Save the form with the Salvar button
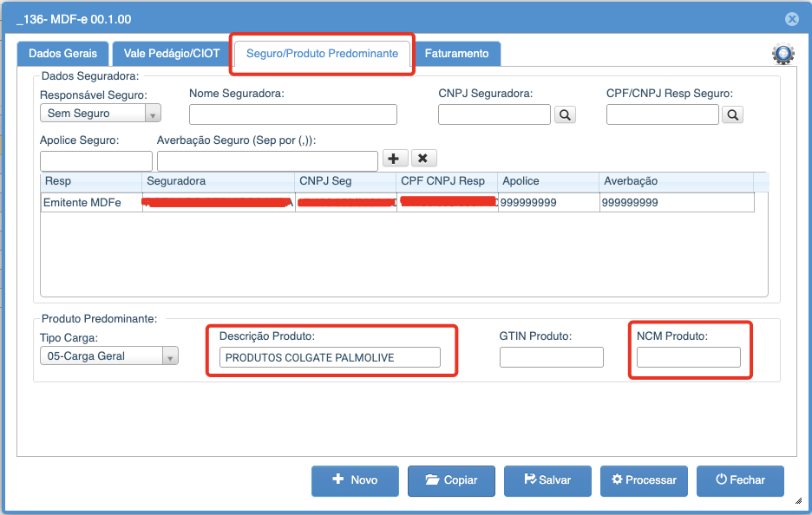Image resolution: width=812 pixels, height=515 pixels. (548, 480)
